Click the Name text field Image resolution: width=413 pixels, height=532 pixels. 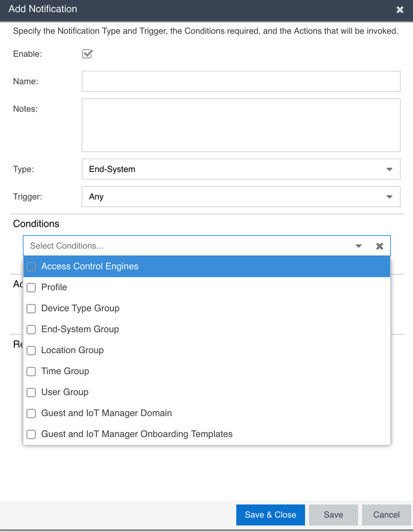tap(241, 81)
